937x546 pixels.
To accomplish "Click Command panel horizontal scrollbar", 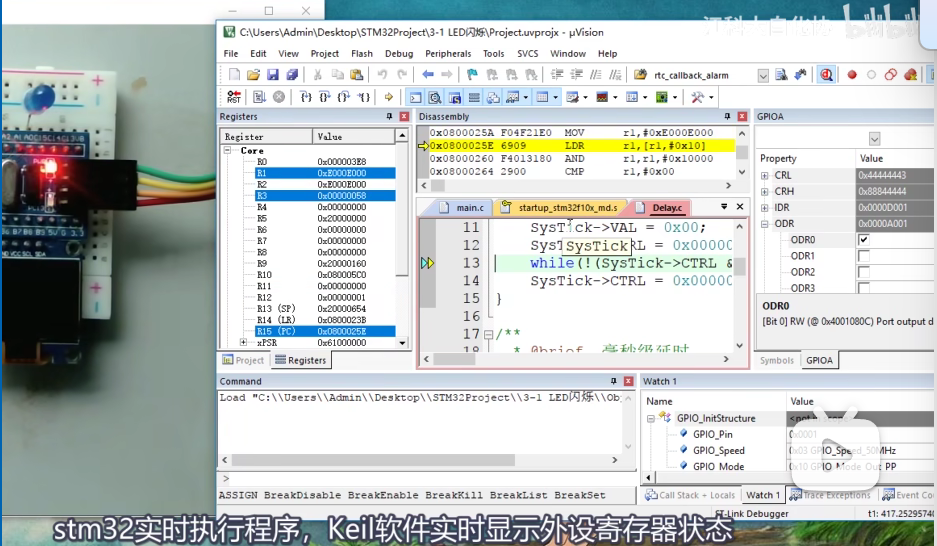I will [419, 460].
